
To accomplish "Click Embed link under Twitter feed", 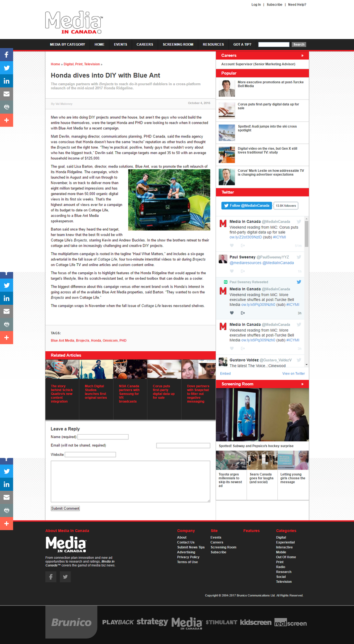I will pyautogui.click(x=225, y=374).
